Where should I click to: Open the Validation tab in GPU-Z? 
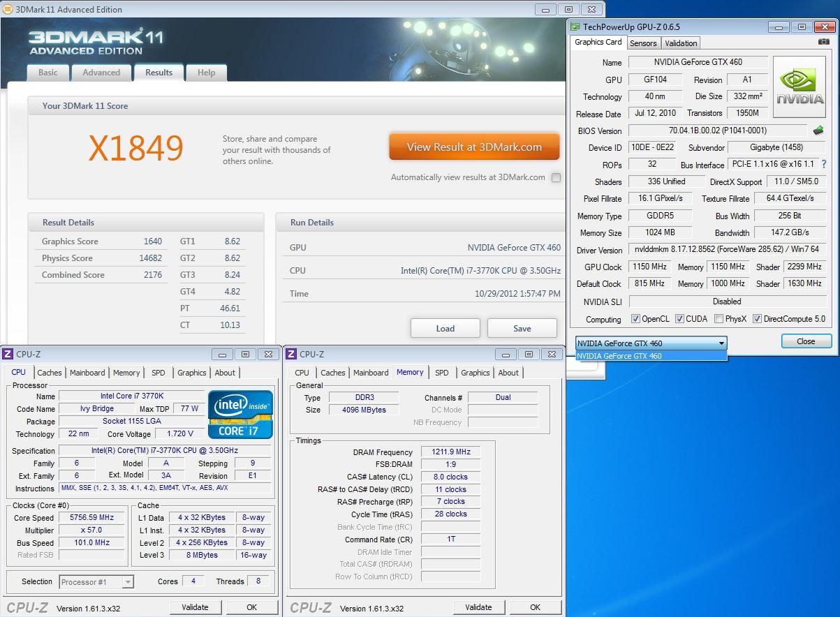681,43
